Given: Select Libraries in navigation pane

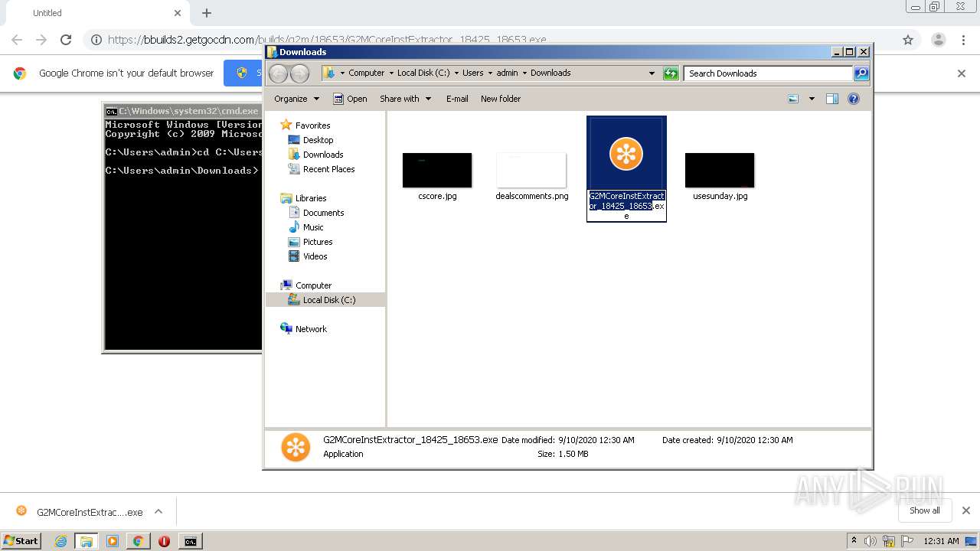Looking at the screenshot, I should tap(303, 198).
